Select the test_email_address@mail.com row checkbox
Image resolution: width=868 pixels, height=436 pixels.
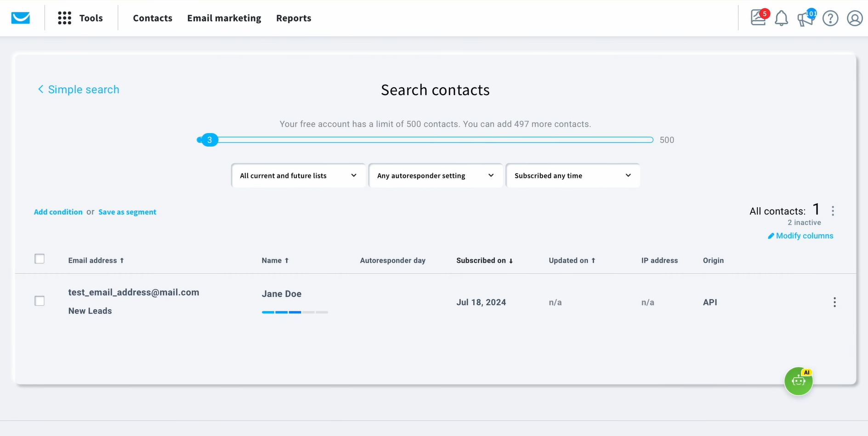click(x=40, y=301)
